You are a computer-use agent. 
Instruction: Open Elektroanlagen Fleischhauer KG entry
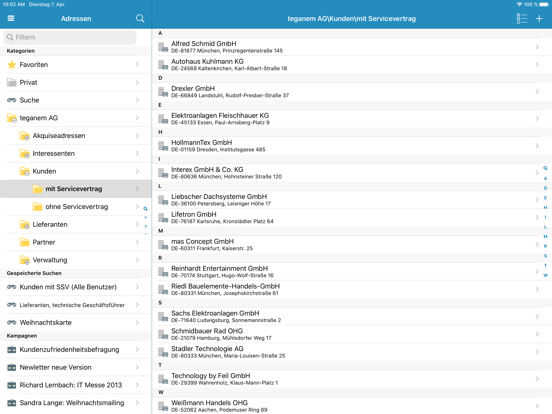tap(352, 119)
